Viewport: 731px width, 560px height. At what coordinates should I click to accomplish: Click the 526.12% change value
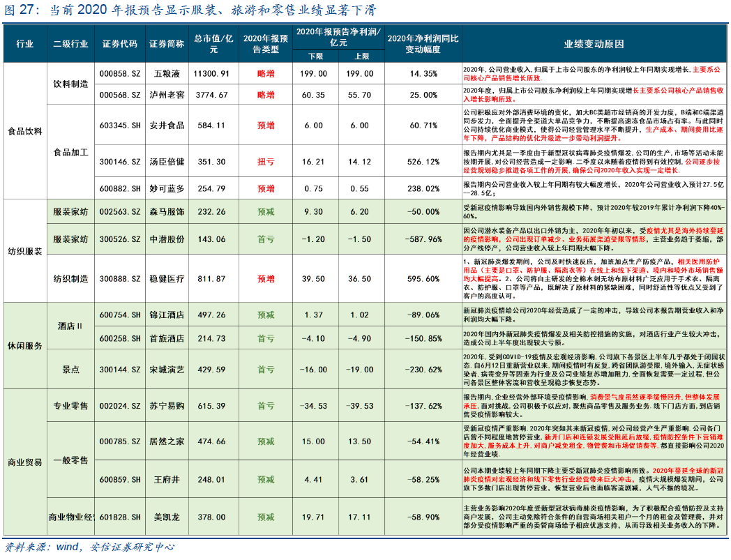[x=423, y=162]
